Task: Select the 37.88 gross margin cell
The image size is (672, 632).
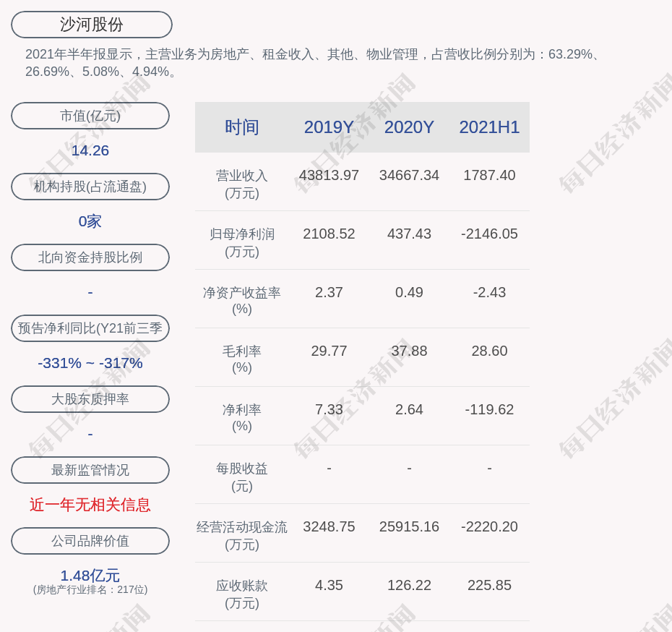Action: [x=409, y=351]
